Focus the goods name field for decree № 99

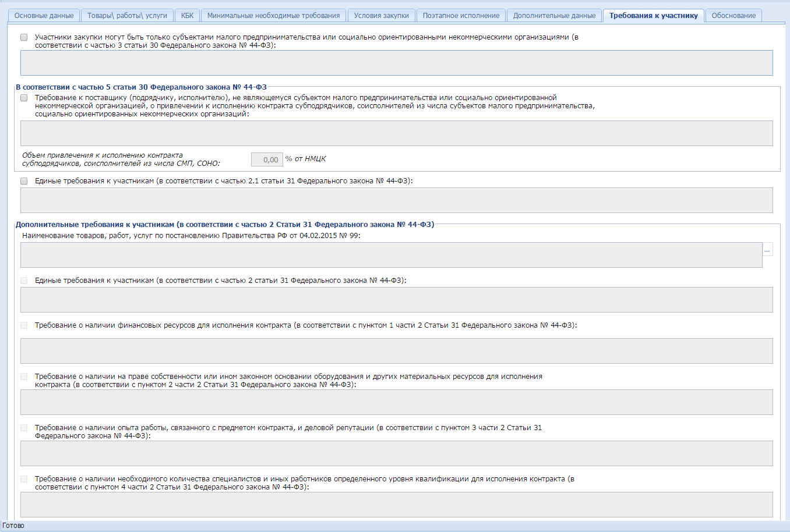coord(391,255)
